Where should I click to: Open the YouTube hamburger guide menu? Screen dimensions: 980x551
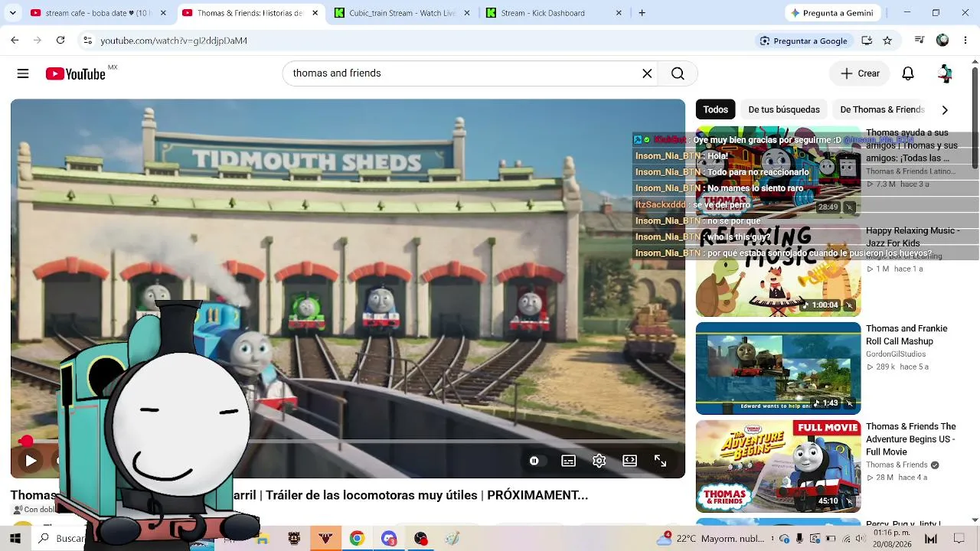click(23, 73)
